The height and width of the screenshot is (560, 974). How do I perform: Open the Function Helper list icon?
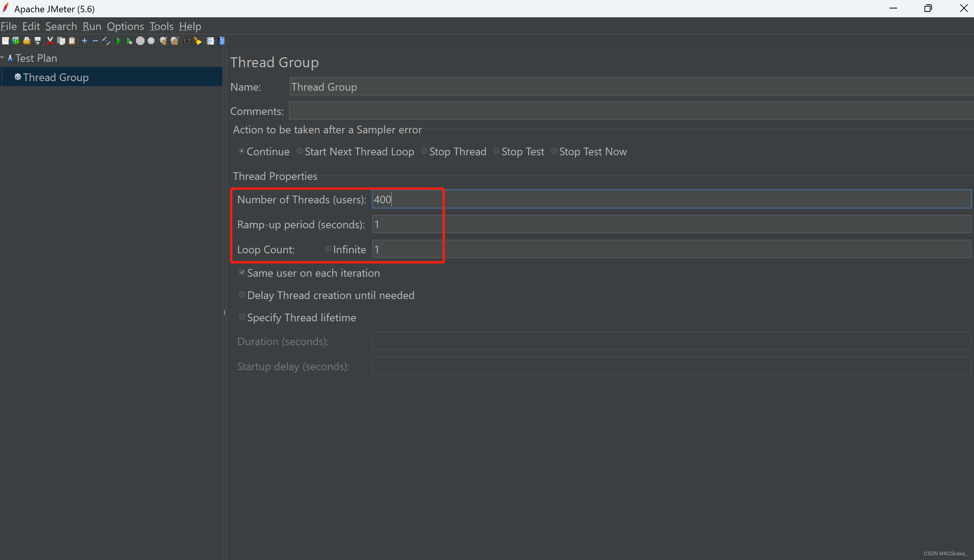coord(210,41)
